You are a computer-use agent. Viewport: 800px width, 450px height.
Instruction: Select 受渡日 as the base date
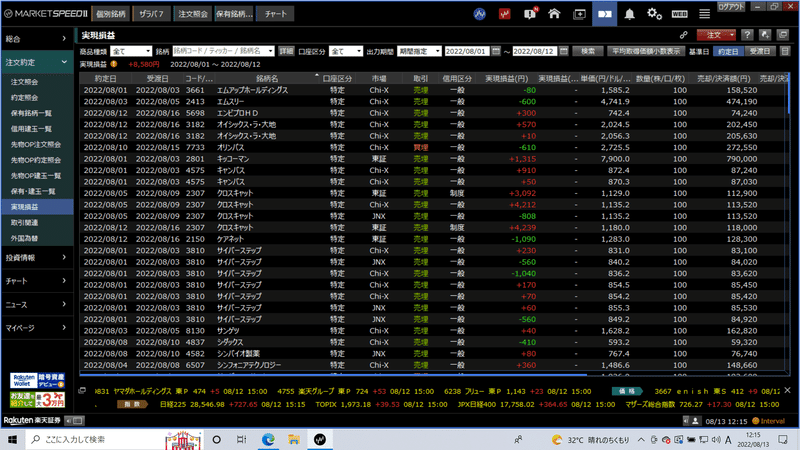(760, 52)
